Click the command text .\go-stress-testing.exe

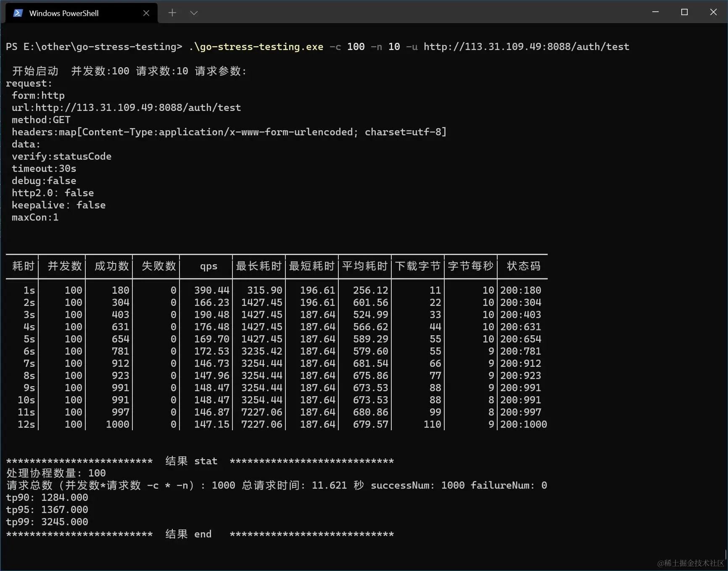pyautogui.click(x=256, y=47)
